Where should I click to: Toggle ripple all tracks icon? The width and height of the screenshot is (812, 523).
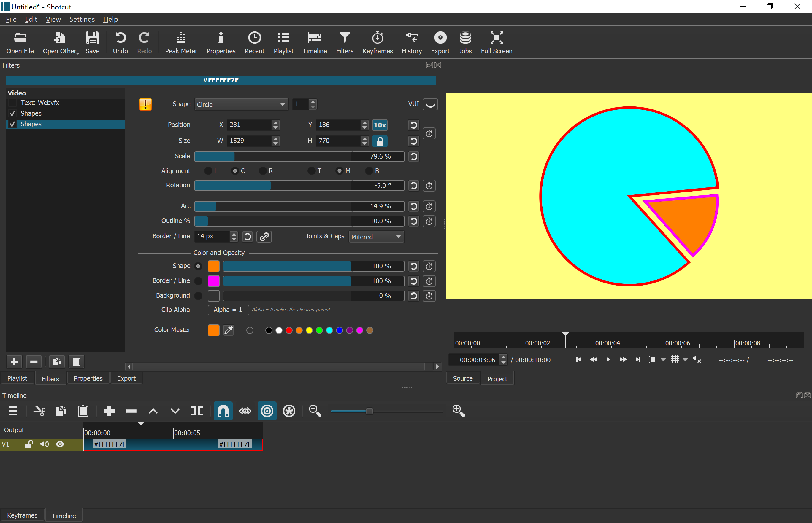pyautogui.click(x=289, y=411)
